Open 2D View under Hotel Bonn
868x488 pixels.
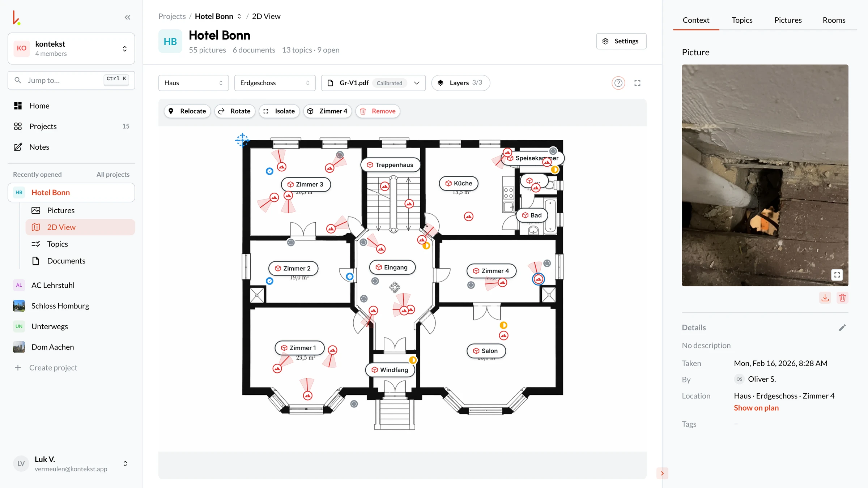(80, 227)
